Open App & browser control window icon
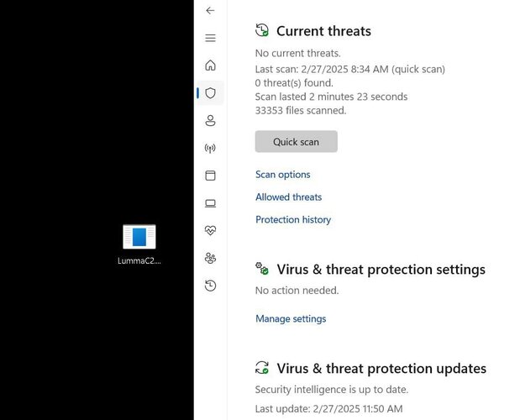The height and width of the screenshot is (420, 520). click(x=210, y=176)
